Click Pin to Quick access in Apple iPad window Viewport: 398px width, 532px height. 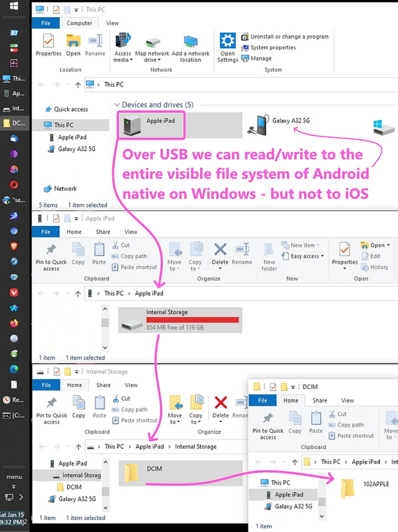[x=51, y=257]
